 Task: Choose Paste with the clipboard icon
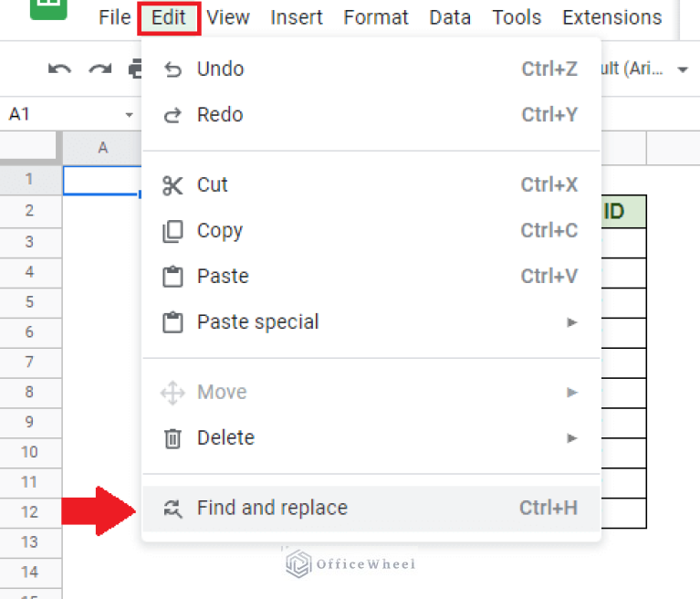click(x=223, y=277)
